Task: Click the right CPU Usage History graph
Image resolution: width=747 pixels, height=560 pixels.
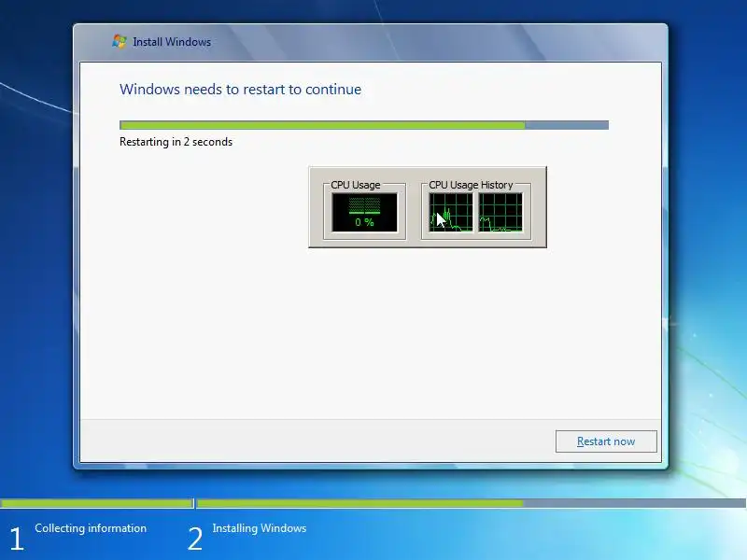Action: coord(500,213)
